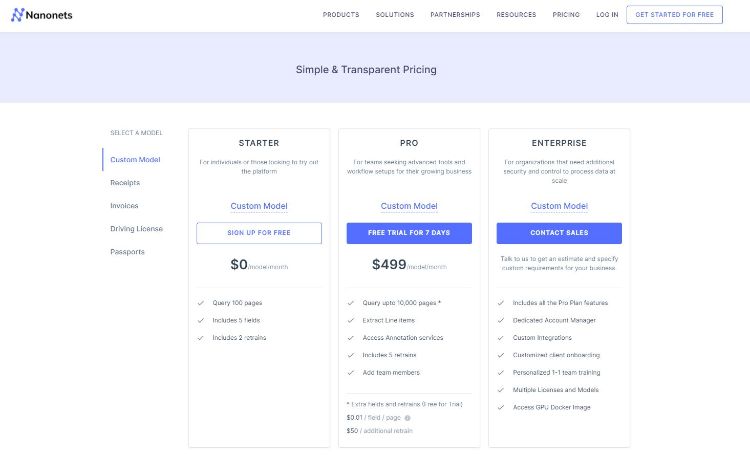750x456 pixels.
Task: Click 'Multiple Licenses and Models' feature
Action: click(555, 389)
